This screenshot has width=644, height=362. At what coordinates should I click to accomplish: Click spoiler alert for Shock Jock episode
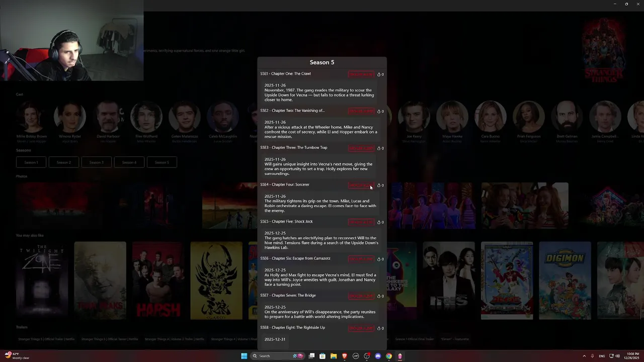coord(361,222)
